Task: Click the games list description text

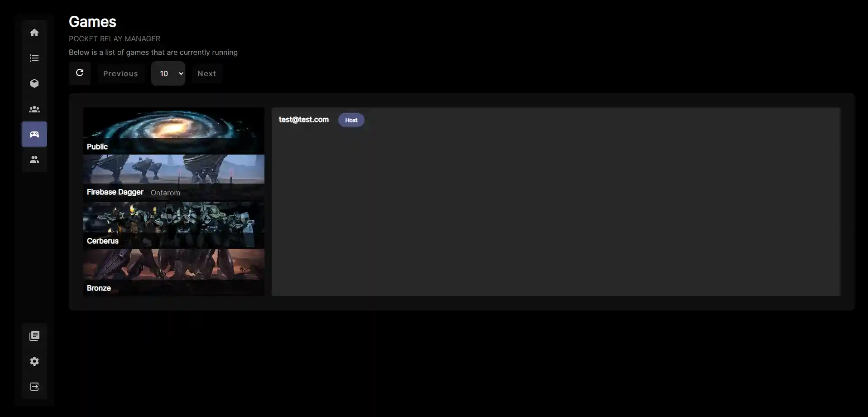Action: 153,53
